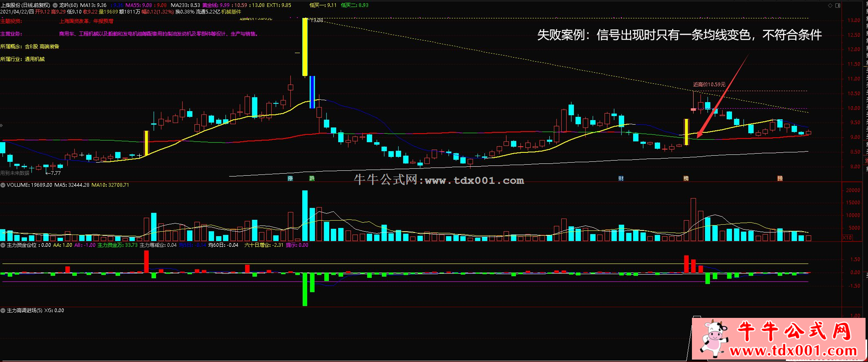Image resolution: width=868 pixels, height=362 pixels.
Task: Click the tallest cyan volume bar
Action: pos(305,216)
